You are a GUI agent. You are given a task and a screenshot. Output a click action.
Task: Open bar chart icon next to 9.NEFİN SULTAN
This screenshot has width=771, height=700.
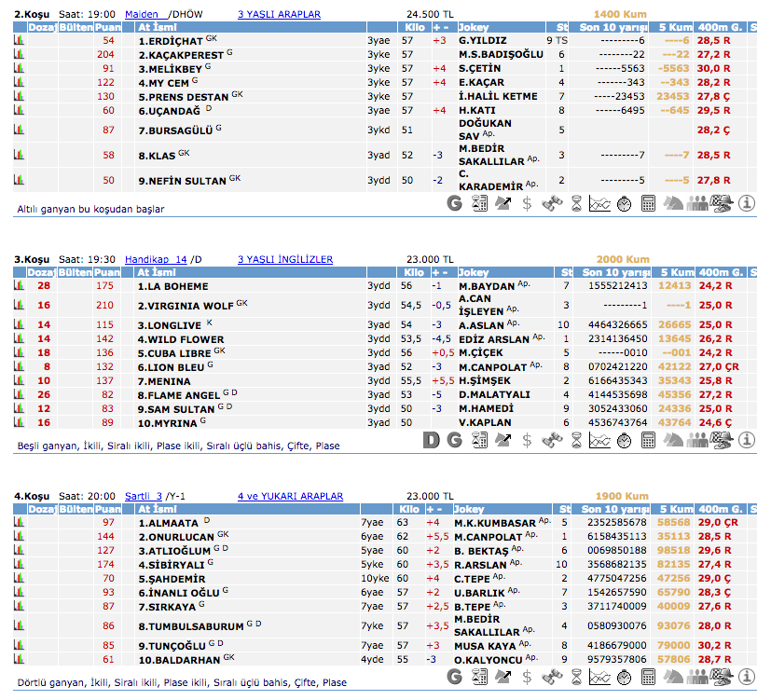pyautogui.click(x=19, y=180)
